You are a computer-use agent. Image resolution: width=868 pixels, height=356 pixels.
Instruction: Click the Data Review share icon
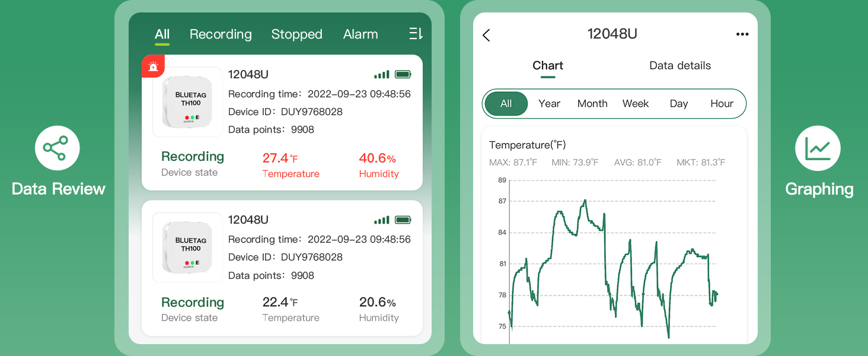tap(58, 148)
